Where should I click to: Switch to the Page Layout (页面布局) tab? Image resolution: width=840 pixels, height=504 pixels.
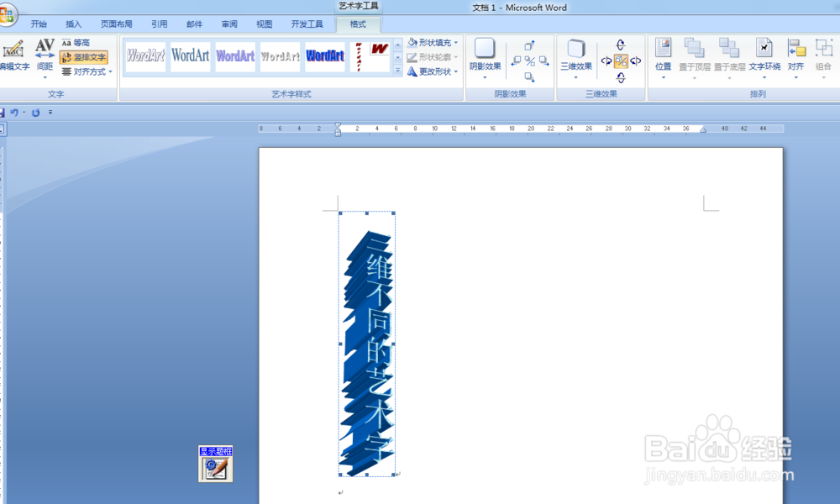(116, 24)
